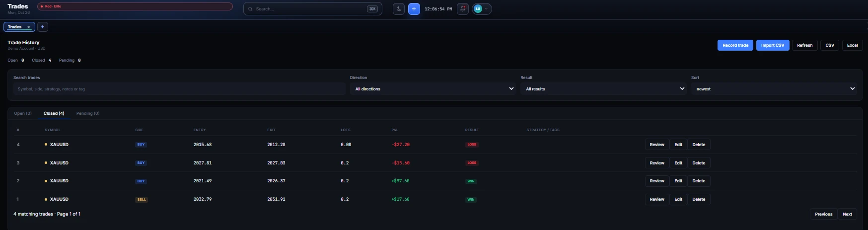
Task: Click entry price 2015.68
Action: (x=203, y=145)
